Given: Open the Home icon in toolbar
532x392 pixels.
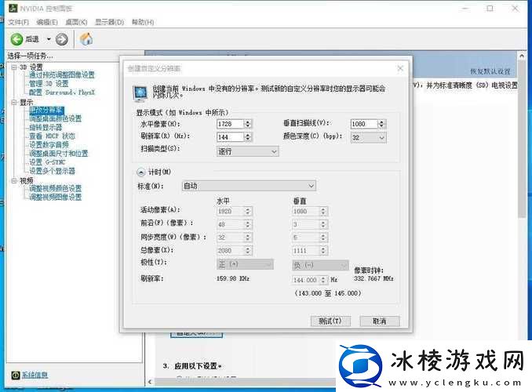Looking at the screenshot, I should coord(86,39).
